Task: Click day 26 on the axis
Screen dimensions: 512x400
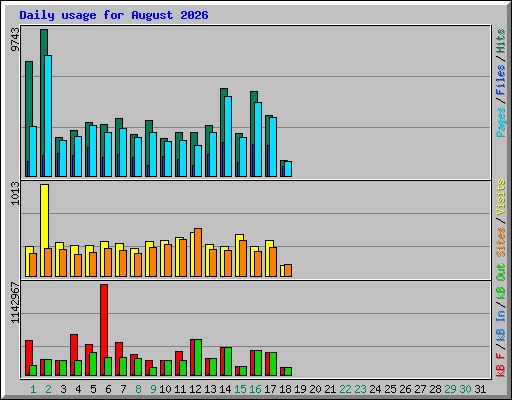Action: click(405, 389)
